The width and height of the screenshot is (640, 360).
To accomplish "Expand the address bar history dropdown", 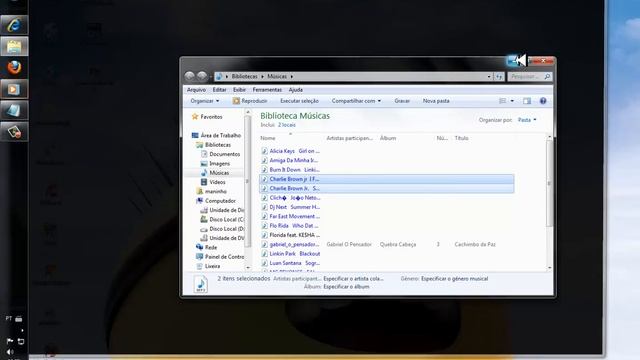I will [489, 76].
